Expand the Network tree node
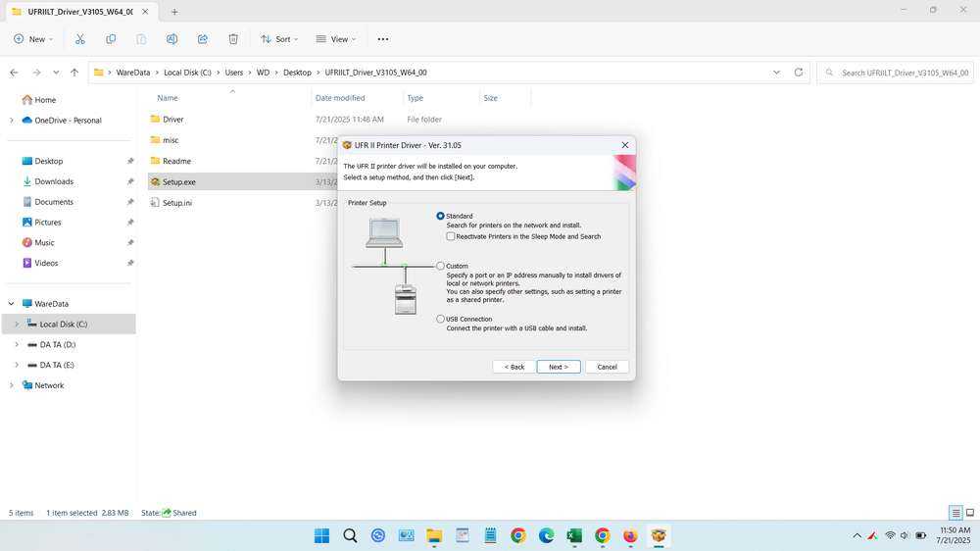The height and width of the screenshot is (551, 980). 11,385
